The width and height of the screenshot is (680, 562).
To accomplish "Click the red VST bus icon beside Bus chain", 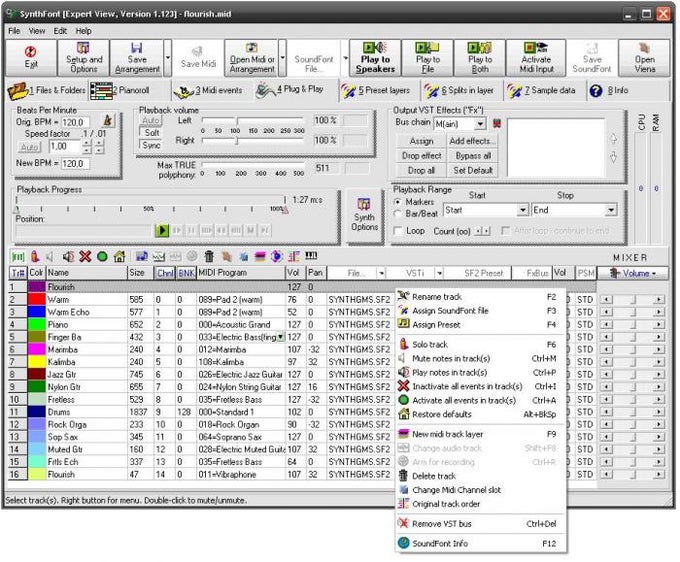I will (497, 124).
